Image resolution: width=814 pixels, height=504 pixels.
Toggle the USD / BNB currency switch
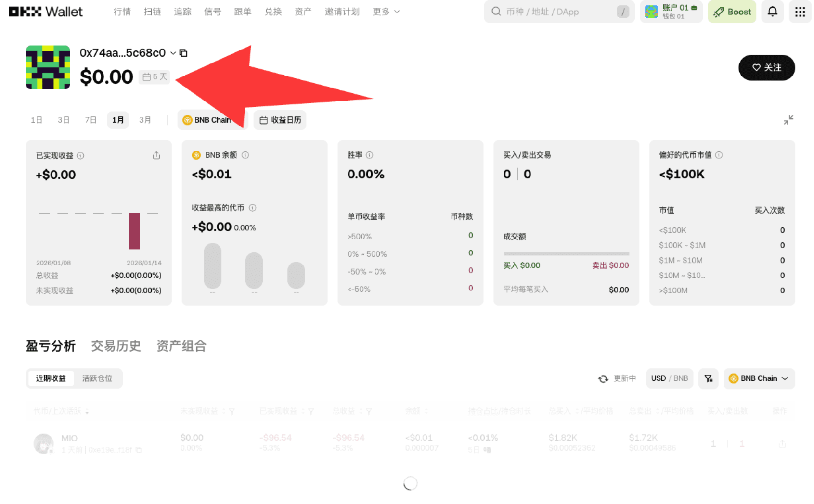click(x=669, y=378)
